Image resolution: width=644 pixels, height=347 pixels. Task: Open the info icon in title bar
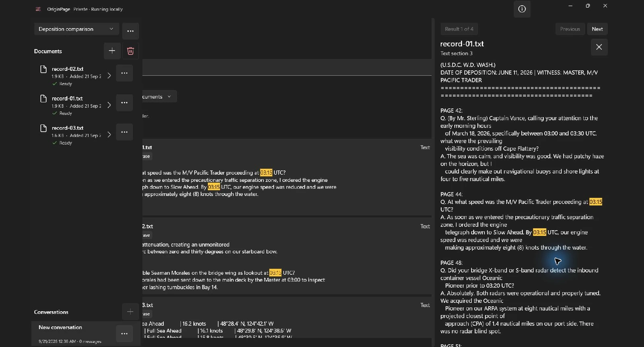pos(522,9)
